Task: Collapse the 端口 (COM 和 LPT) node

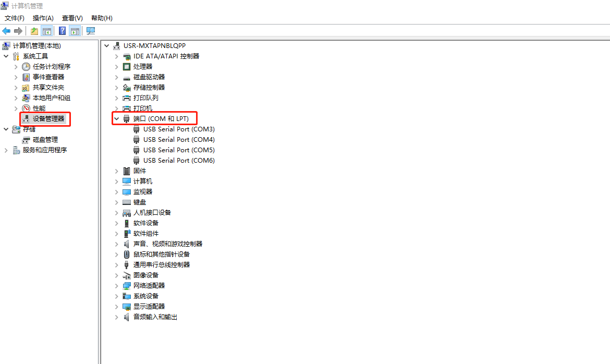Action: 117,119
